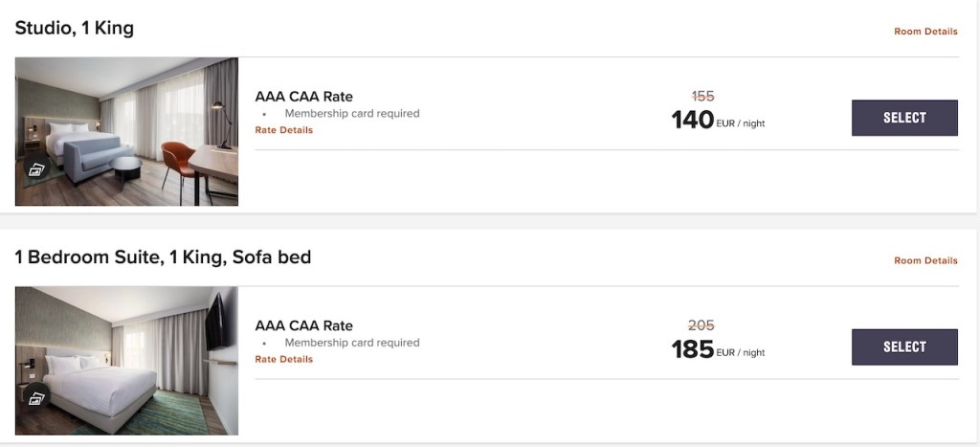Viewport: 980px width, 447px height.
Task: Show Rate Details for Suite AAA rate
Action: point(283,360)
